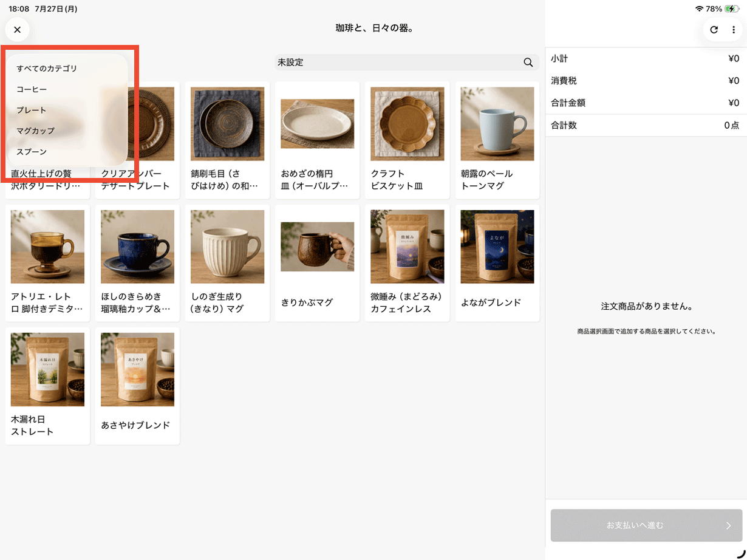The height and width of the screenshot is (560, 747).
Task: Click the お支払いへ進む button
Action: pos(646,525)
